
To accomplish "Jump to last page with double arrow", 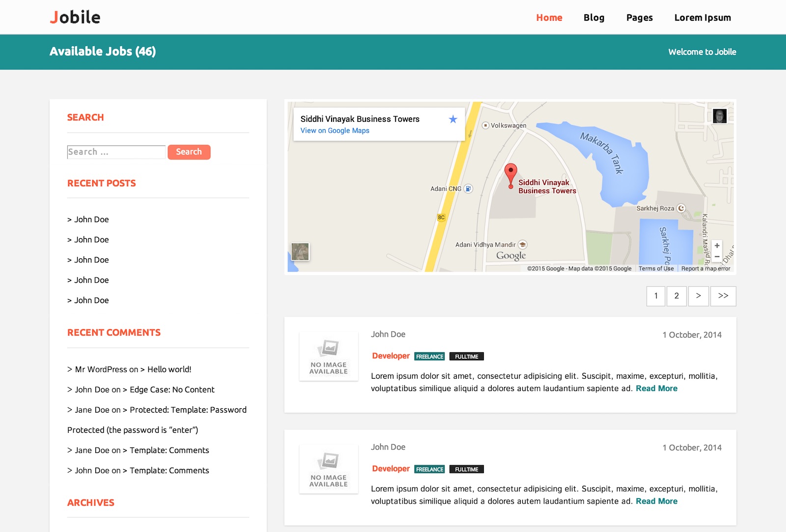I will 723,296.
